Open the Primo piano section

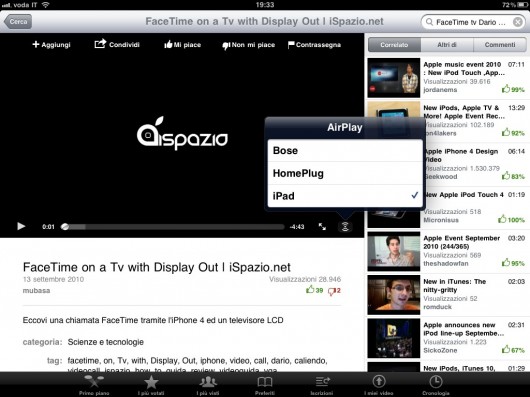coord(94,385)
